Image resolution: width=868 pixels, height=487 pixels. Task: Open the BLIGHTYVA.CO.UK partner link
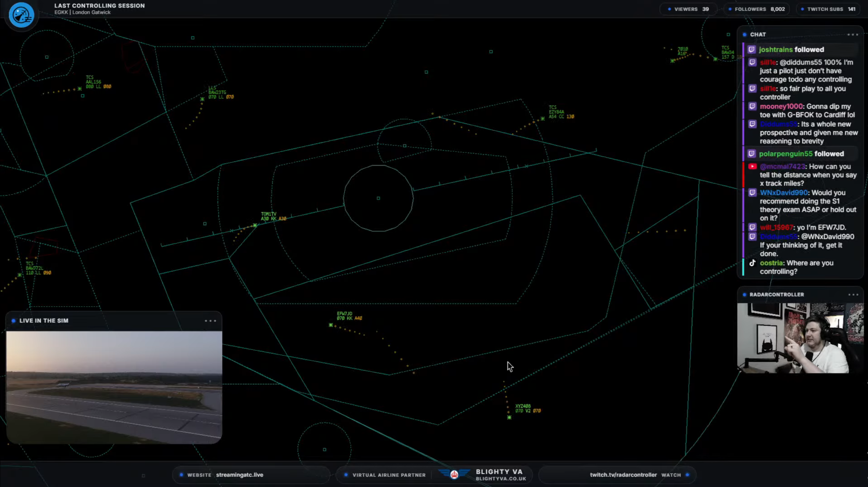point(501,479)
